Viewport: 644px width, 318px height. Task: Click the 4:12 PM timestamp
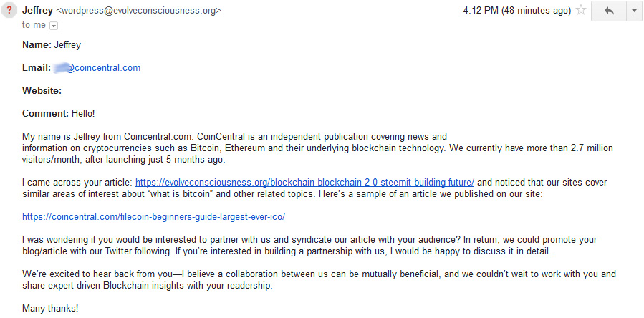click(517, 11)
